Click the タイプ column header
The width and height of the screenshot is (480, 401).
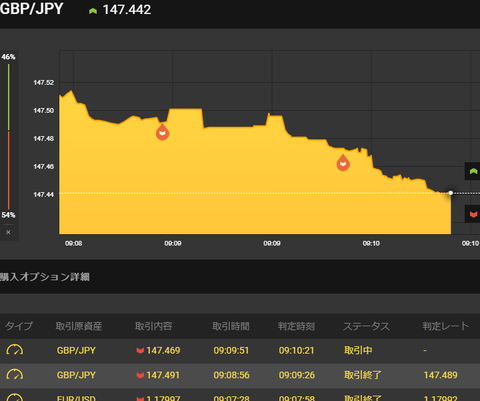pos(19,326)
